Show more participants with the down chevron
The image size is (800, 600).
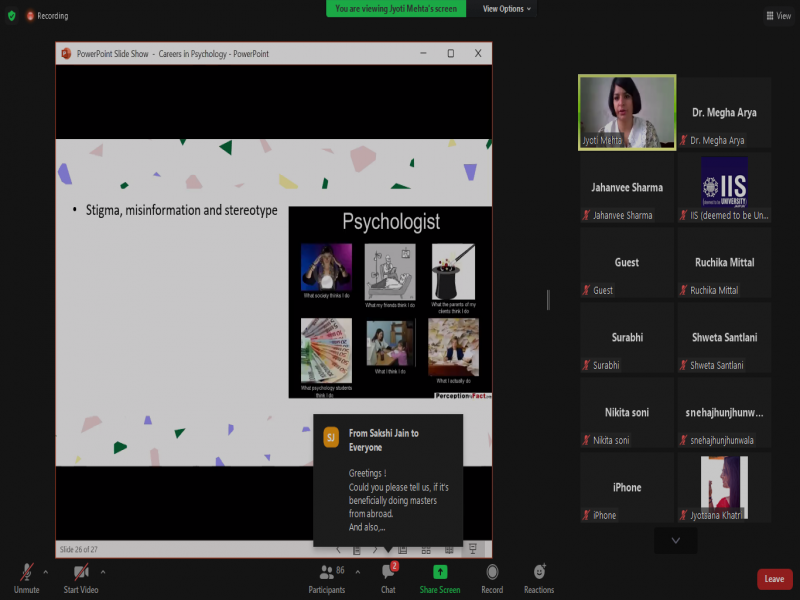676,540
